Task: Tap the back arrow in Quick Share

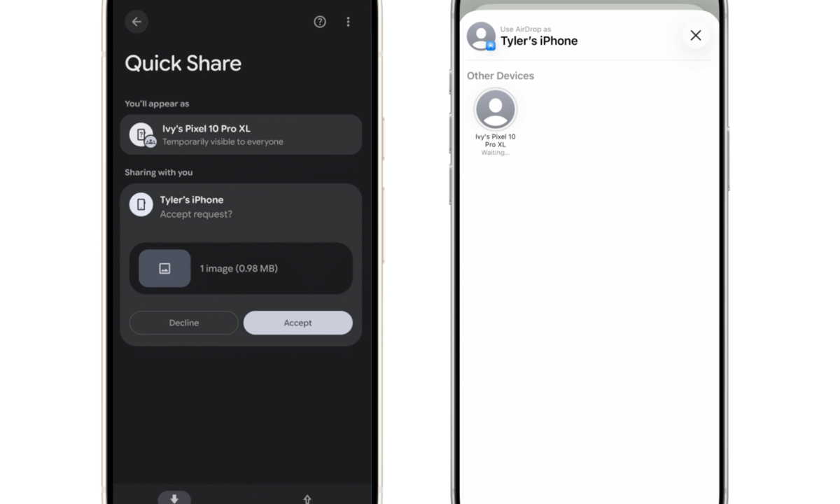Action: (x=136, y=22)
